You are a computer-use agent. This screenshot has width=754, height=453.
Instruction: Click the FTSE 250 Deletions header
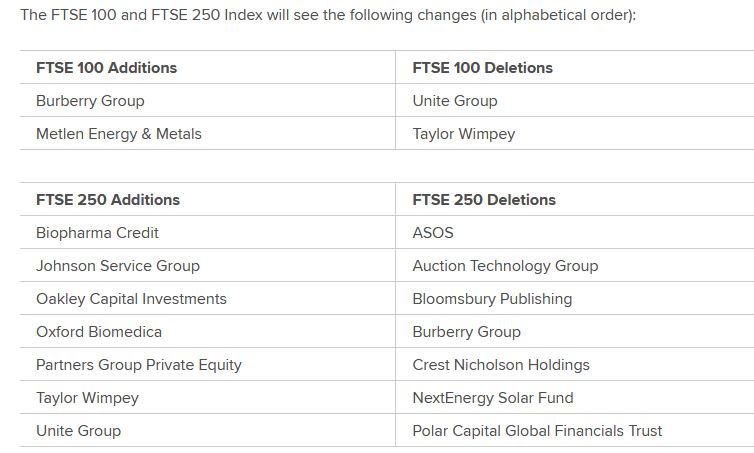pyautogui.click(x=483, y=200)
